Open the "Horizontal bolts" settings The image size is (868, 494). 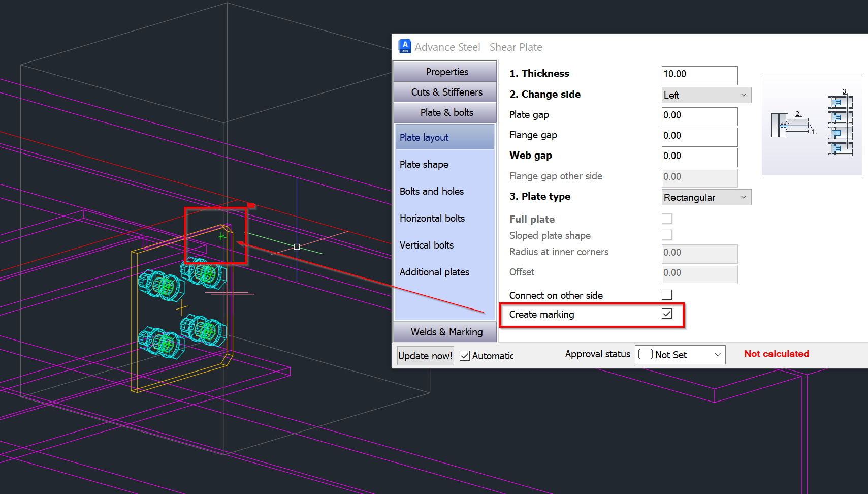[432, 218]
